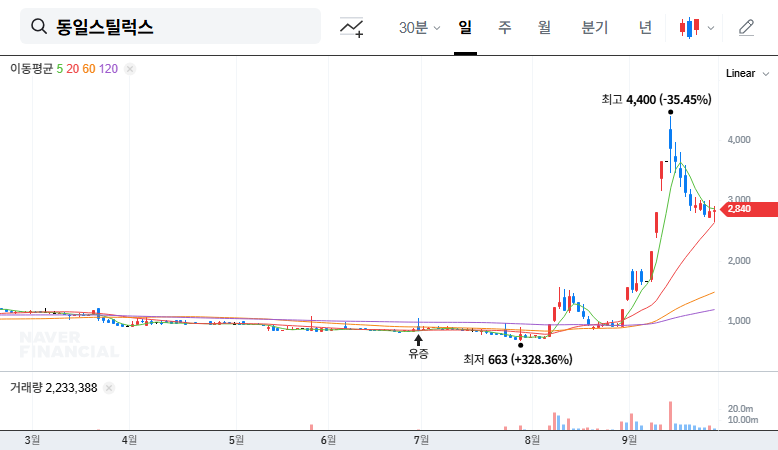The height and width of the screenshot is (450, 778).
Task: Open the add indicator chart icon
Action: (x=351, y=27)
